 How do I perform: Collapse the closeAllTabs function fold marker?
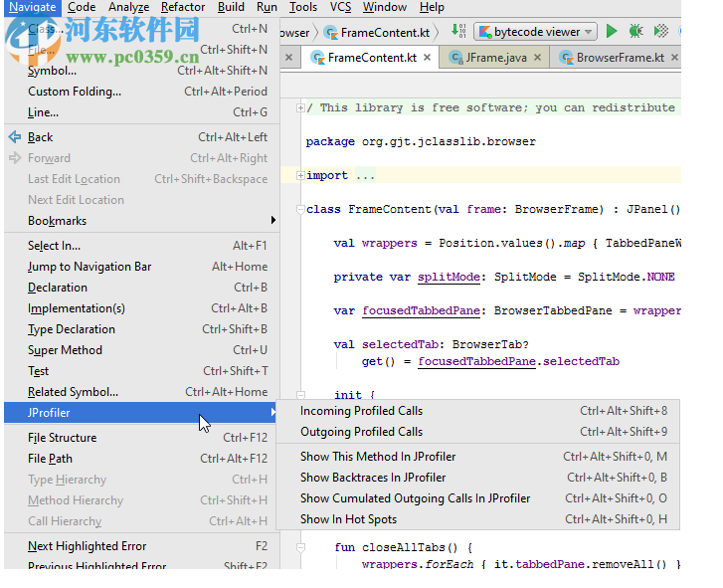click(300, 548)
